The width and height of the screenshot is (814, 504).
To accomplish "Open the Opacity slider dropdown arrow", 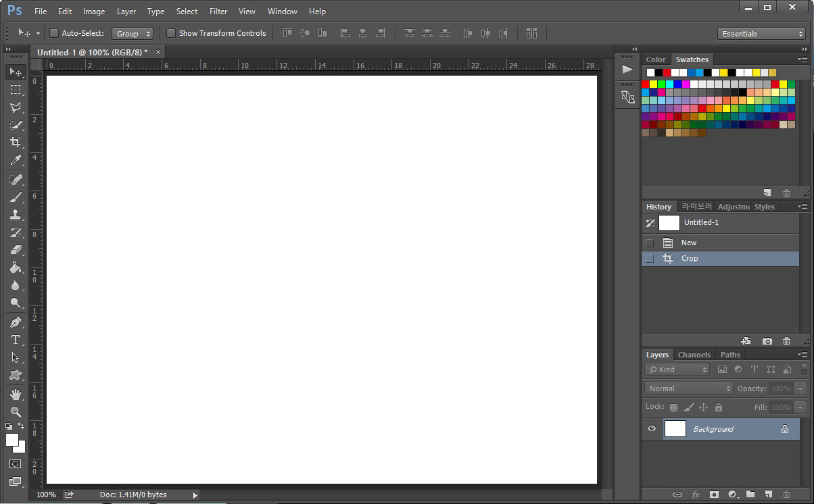I will coord(800,388).
